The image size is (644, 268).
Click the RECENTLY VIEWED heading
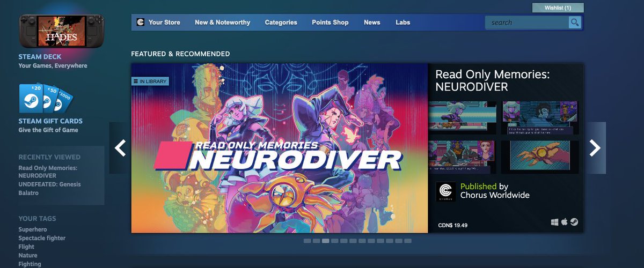(x=49, y=157)
